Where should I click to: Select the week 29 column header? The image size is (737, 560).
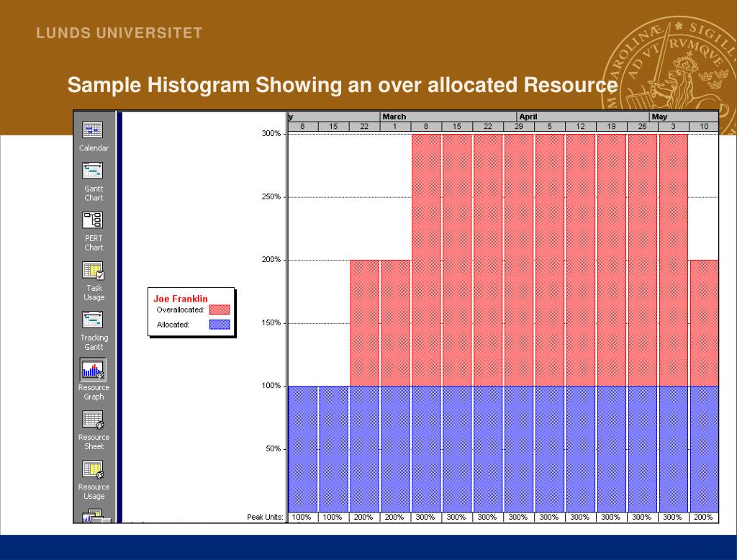[x=518, y=127]
